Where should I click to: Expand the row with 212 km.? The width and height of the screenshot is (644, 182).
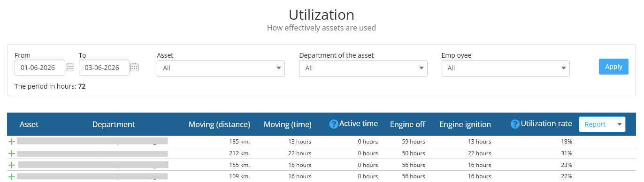12,153
